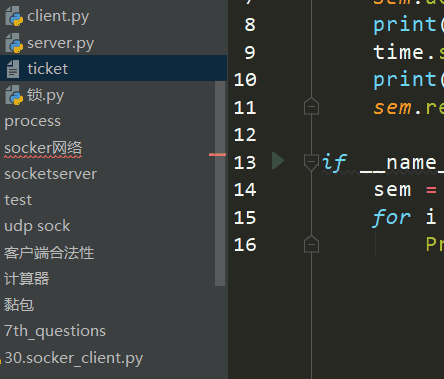Click the Python icon beside 锁.py

14,95
